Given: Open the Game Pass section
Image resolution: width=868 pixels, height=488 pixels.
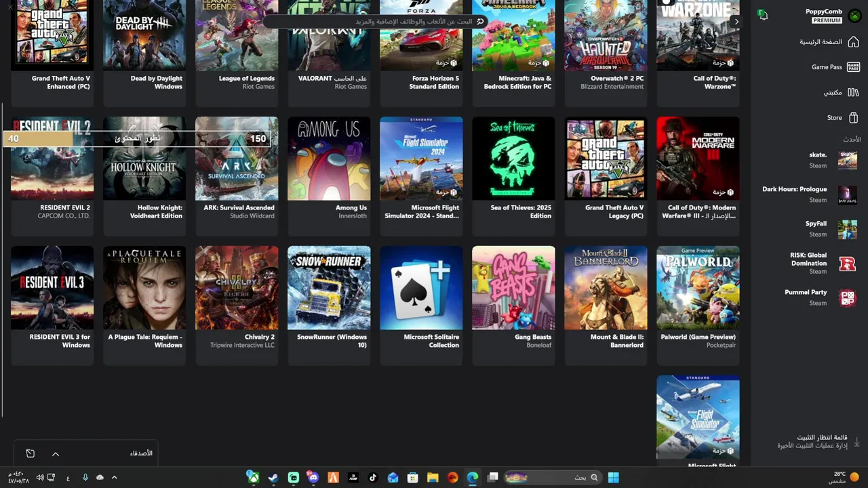Looking at the screenshot, I should click(x=835, y=67).
